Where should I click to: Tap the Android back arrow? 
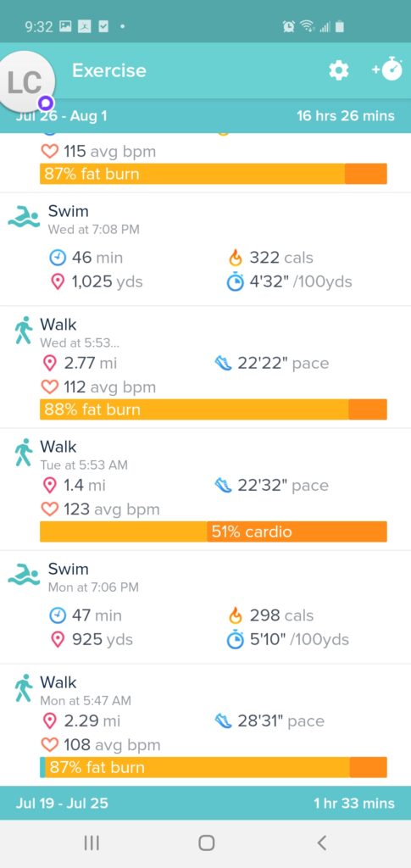[x=321, y=843]
